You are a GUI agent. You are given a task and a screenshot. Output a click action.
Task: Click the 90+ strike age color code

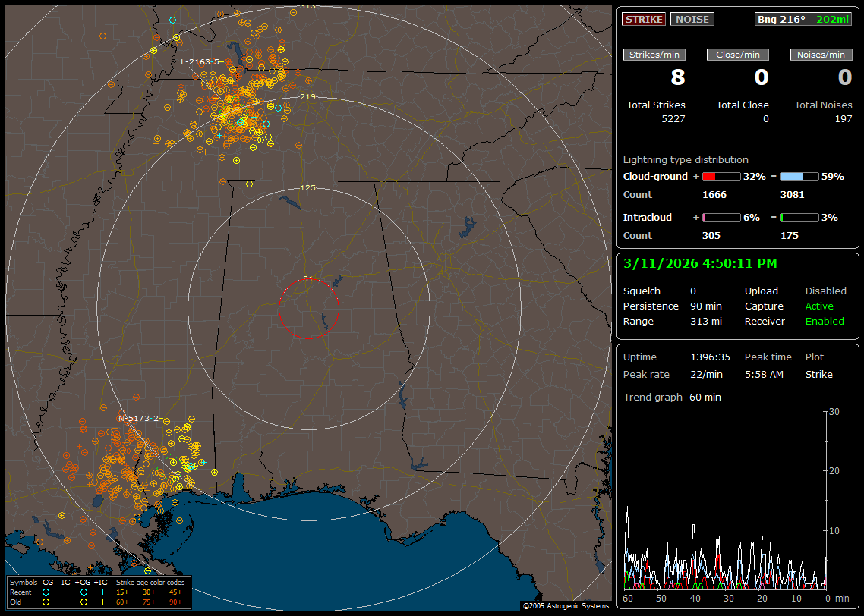(x=175, y=602)
